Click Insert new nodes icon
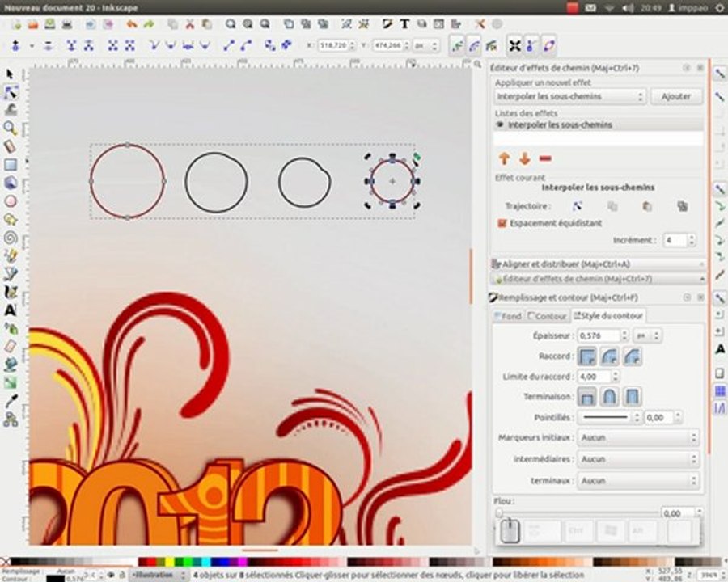Image resolution: width=728 pixels, height=582 pixels. (15, 45)
